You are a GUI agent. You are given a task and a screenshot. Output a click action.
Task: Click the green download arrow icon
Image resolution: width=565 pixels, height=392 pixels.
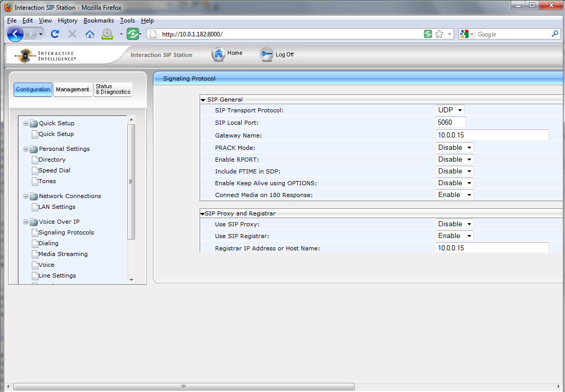[x=107, y=34]
